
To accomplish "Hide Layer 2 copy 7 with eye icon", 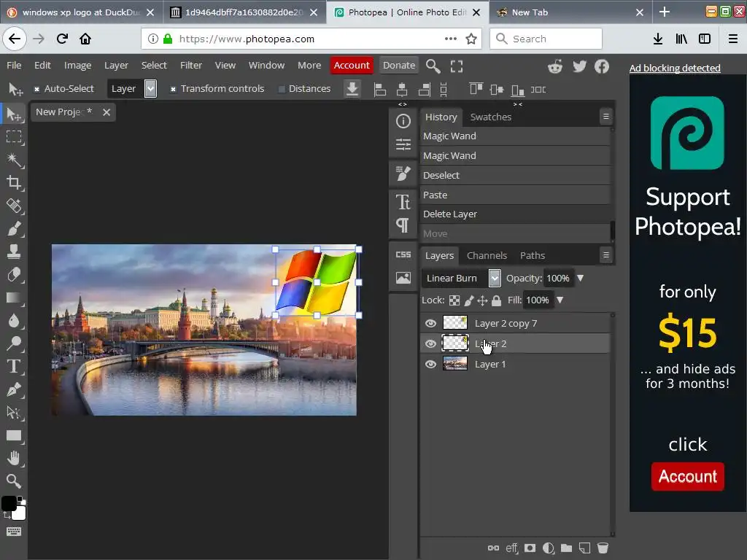I will click(430, 323).
